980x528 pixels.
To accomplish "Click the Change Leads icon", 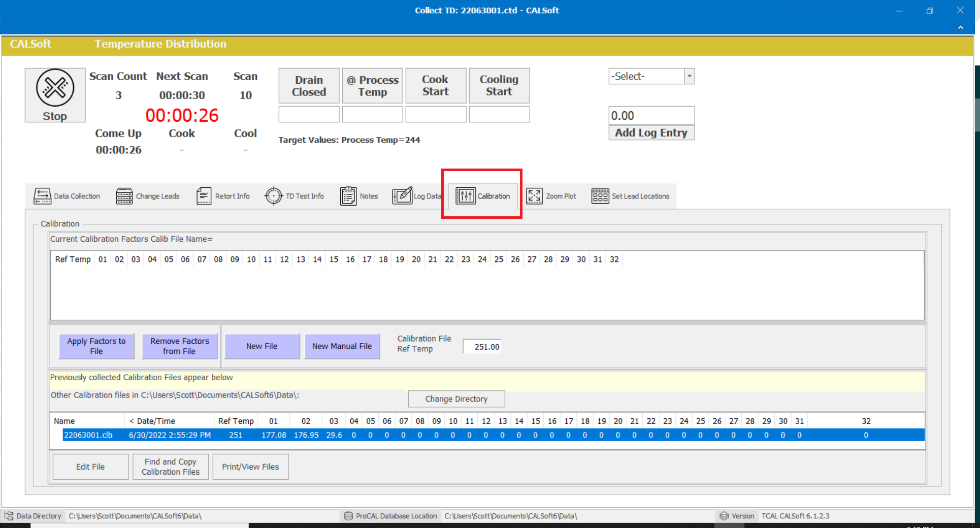I will tap(124, 196).
